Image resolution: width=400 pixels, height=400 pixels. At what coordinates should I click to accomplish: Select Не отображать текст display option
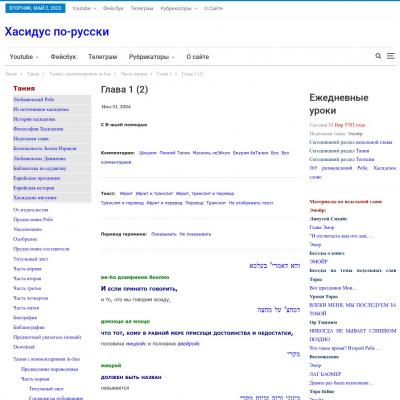pyautogui.click(x=251, y=203)
